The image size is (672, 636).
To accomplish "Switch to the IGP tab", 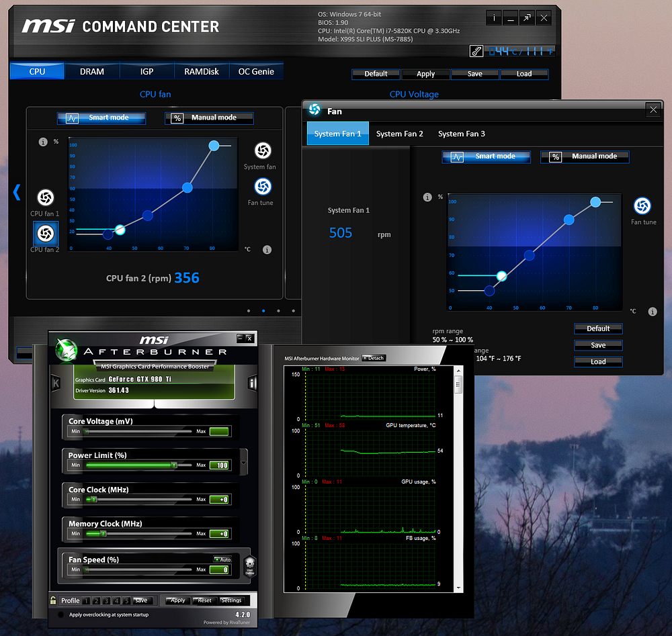I will point(146,71).
